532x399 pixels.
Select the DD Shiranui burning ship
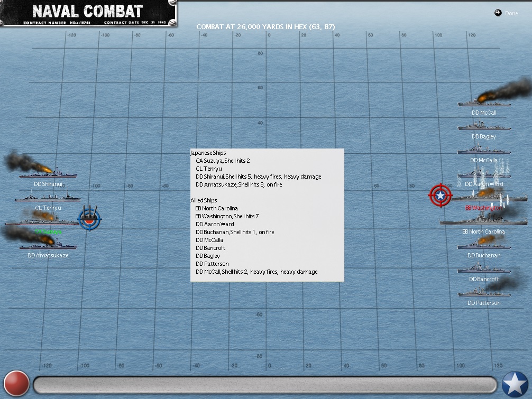pos(48,173)
